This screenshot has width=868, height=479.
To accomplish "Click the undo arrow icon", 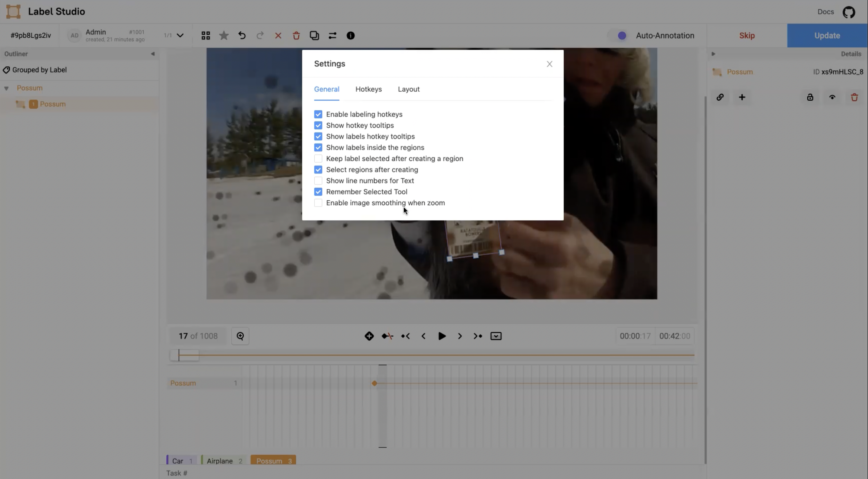I will [x=242, y=35].
